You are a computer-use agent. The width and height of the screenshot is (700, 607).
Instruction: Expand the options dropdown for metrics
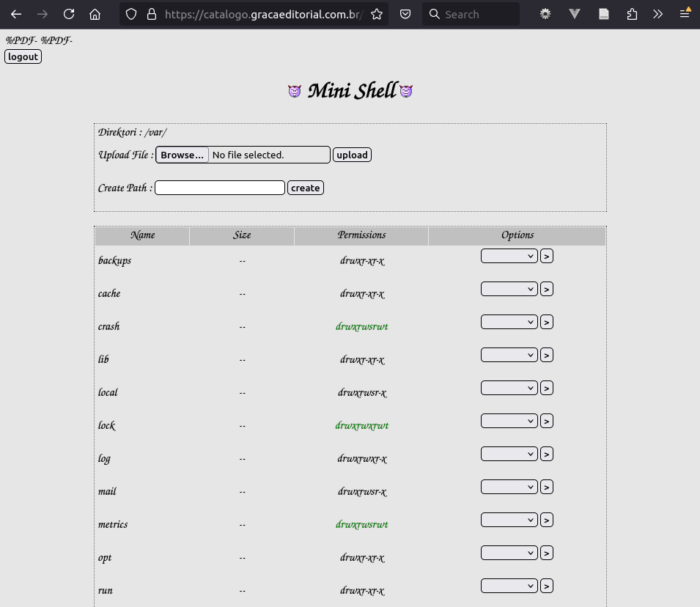pos(509,520)
